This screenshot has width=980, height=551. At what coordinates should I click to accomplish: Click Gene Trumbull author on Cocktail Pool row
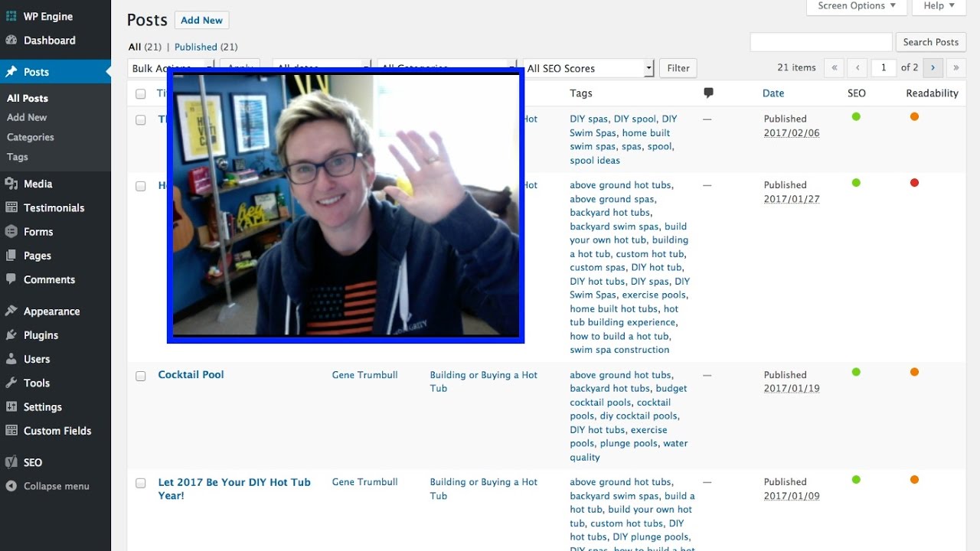pos(364,375)
